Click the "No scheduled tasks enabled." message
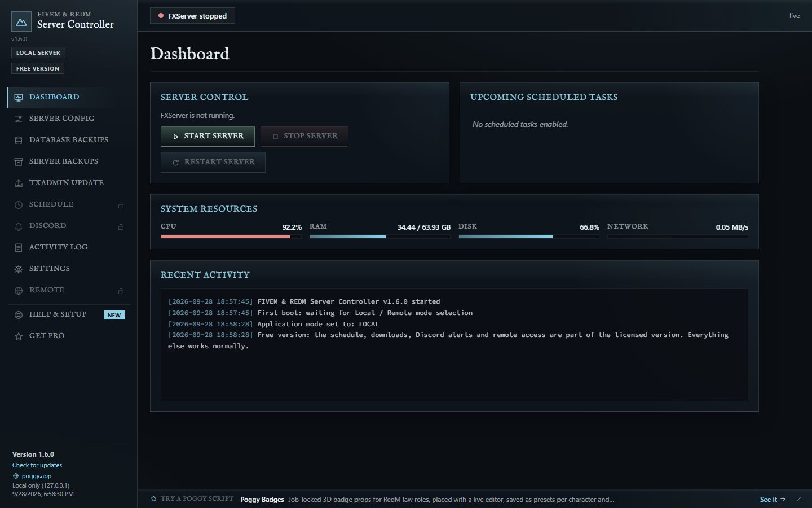 (520, 124)
